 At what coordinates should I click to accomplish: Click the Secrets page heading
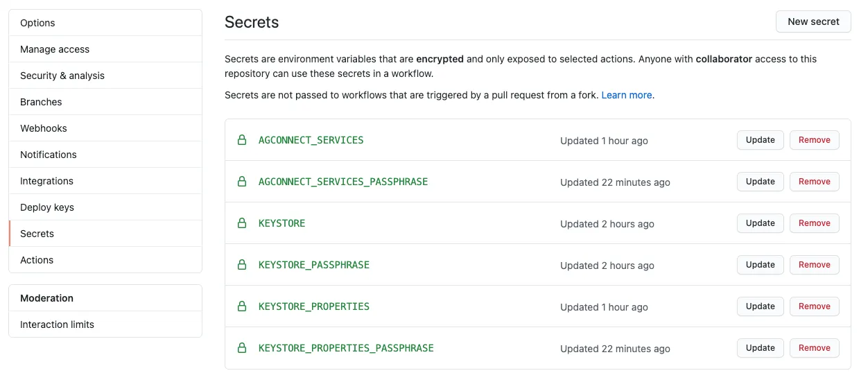point(252,22)
